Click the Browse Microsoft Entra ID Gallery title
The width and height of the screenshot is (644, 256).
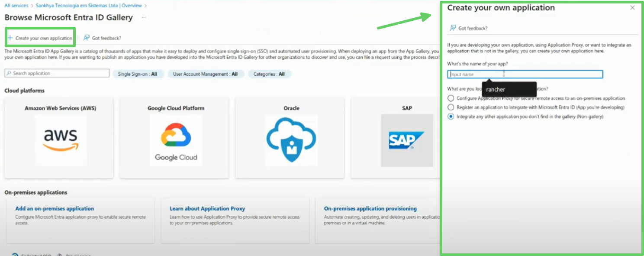click(68, 17)
